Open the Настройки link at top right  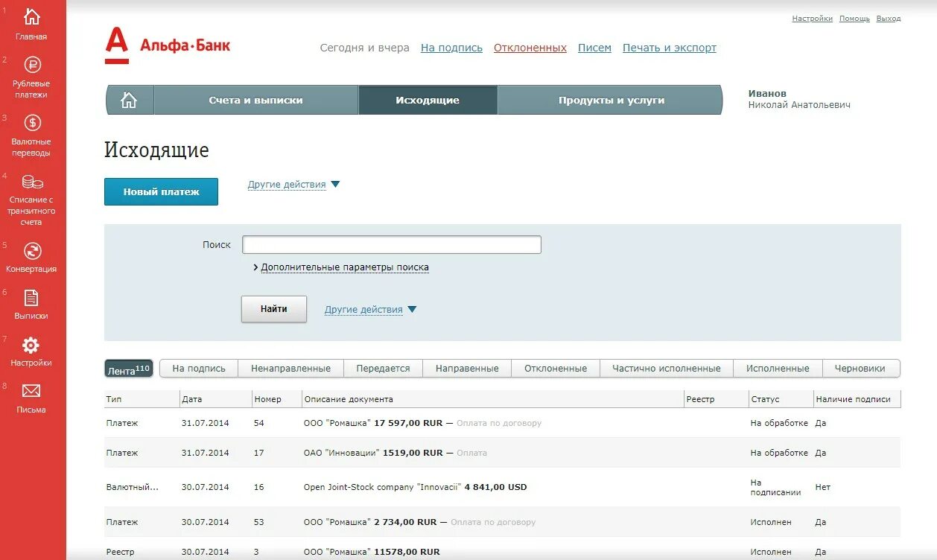click(x=812, y=19)
